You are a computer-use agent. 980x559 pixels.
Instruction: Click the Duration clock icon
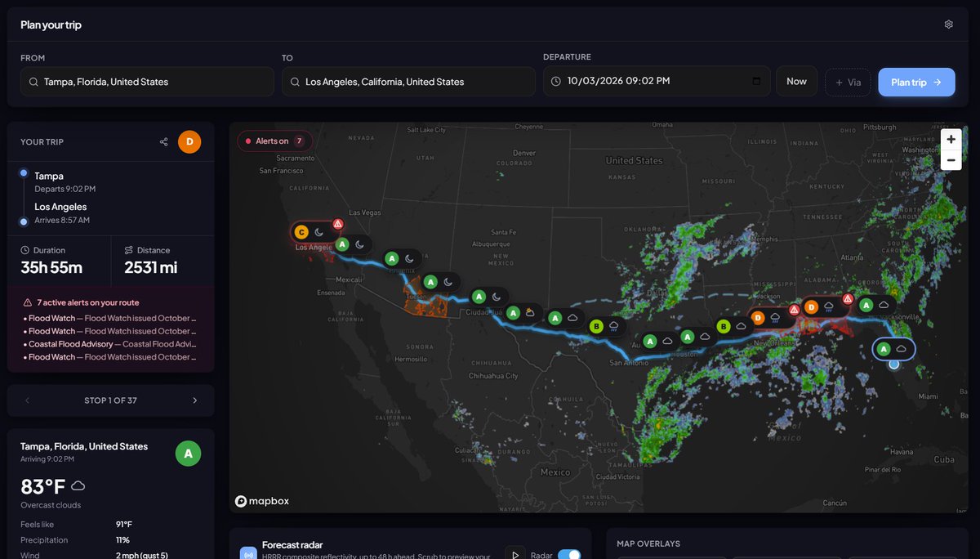point(25,250)
